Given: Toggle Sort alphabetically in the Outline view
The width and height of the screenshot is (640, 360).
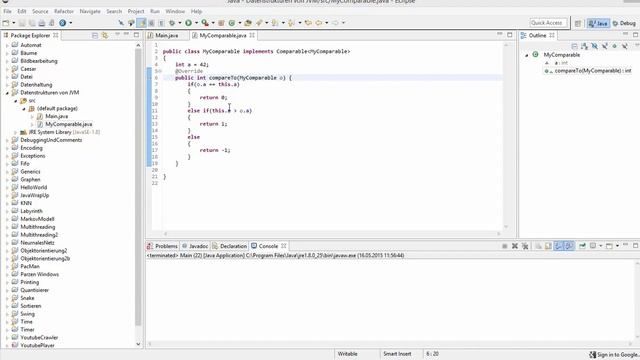Looking at the screenshot, I should click(584, 46).
